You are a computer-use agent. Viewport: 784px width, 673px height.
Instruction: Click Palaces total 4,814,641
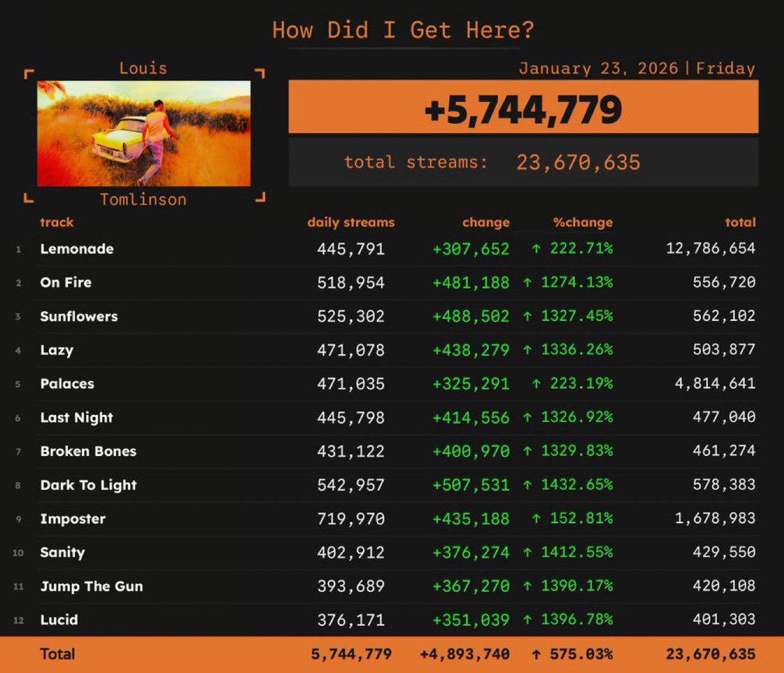(x=715, y=384)
